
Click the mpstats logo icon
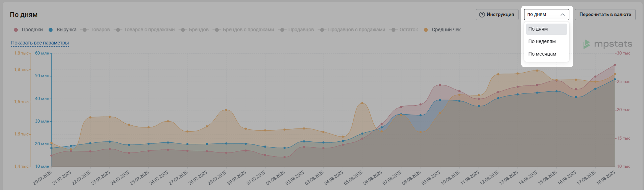pos(586,44)
